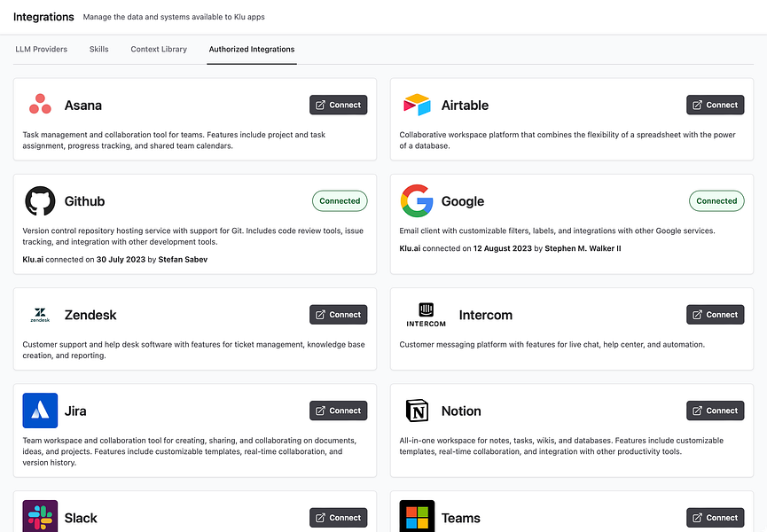
Task: Connect the Intercom integration
Action: point(716,315)
